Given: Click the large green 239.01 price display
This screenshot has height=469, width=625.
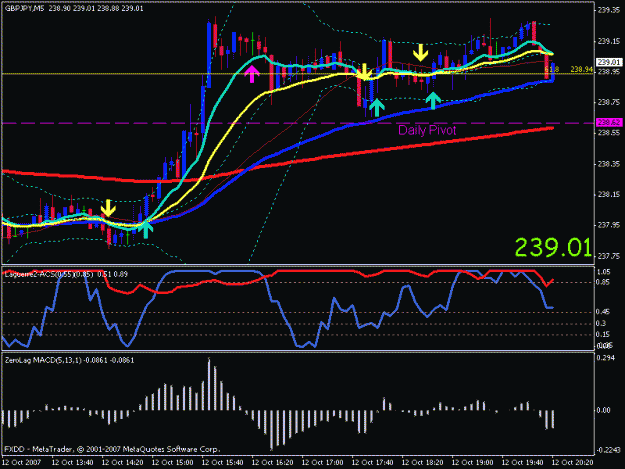Looking at the screenshot, I should (552, 247).
